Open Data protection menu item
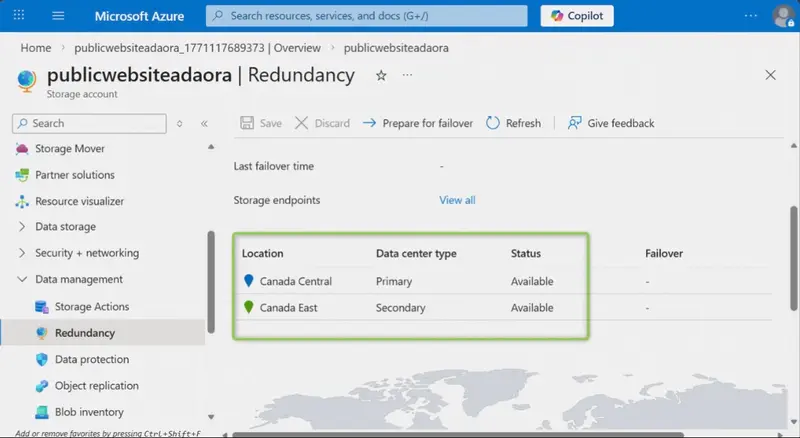This screenshot has width=800, height=438. tap(92, 359)
